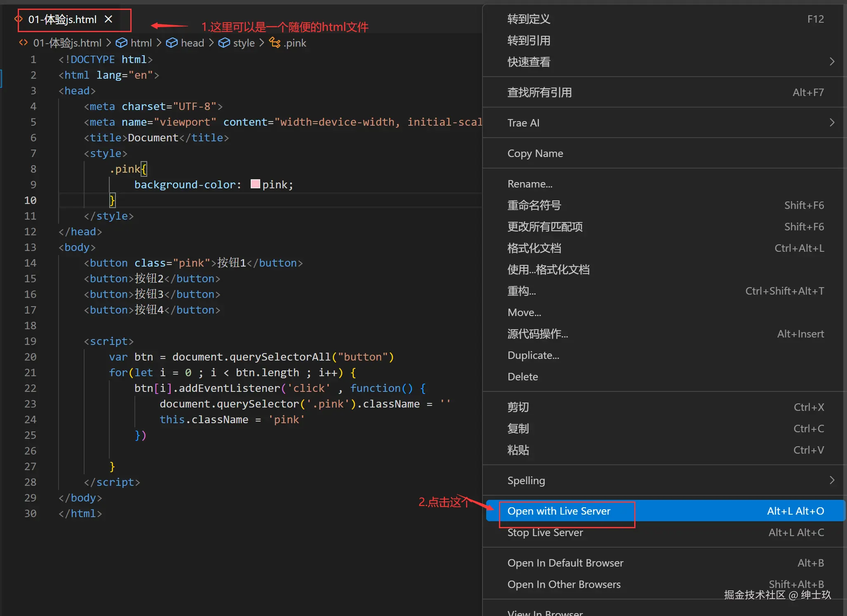847x616 pixels.
Task: Click Copy Name in context menu
Action: tap(664, 153)
